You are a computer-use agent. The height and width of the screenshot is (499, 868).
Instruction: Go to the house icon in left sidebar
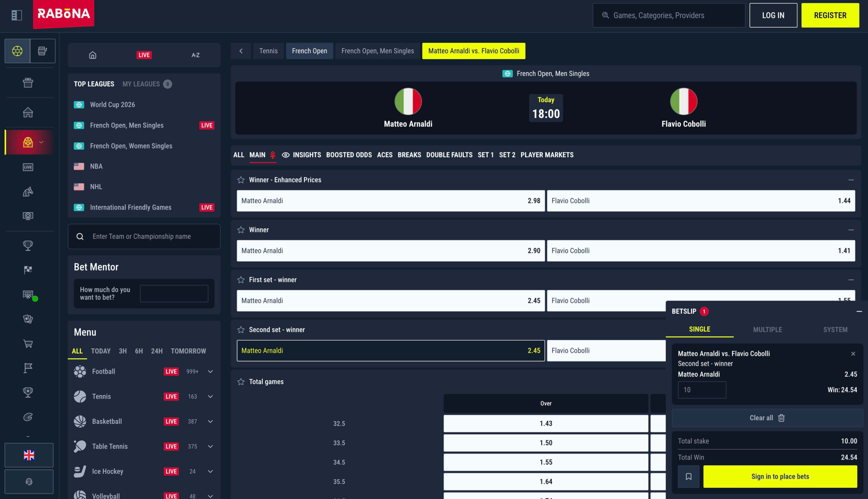pos(28,112)
